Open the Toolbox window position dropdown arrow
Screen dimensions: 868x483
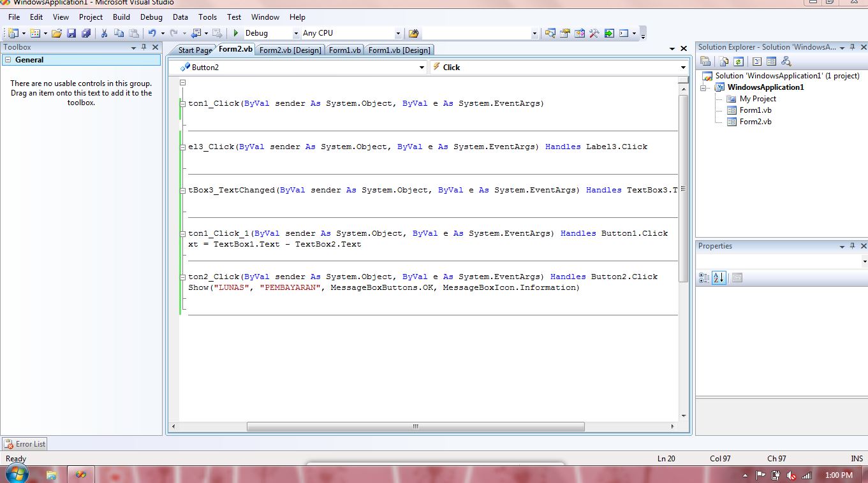134,47
